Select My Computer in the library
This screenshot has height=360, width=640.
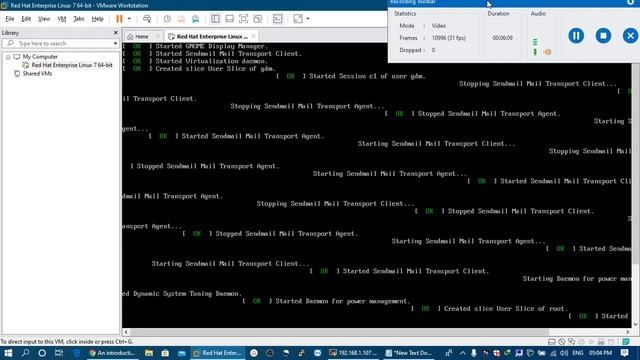click(40, 57)
